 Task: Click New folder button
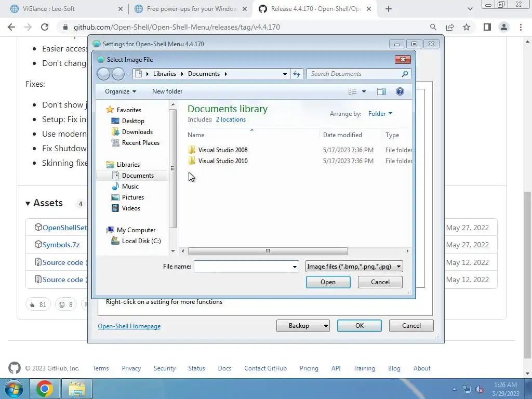pyautogui.click(x=167, y=91)
